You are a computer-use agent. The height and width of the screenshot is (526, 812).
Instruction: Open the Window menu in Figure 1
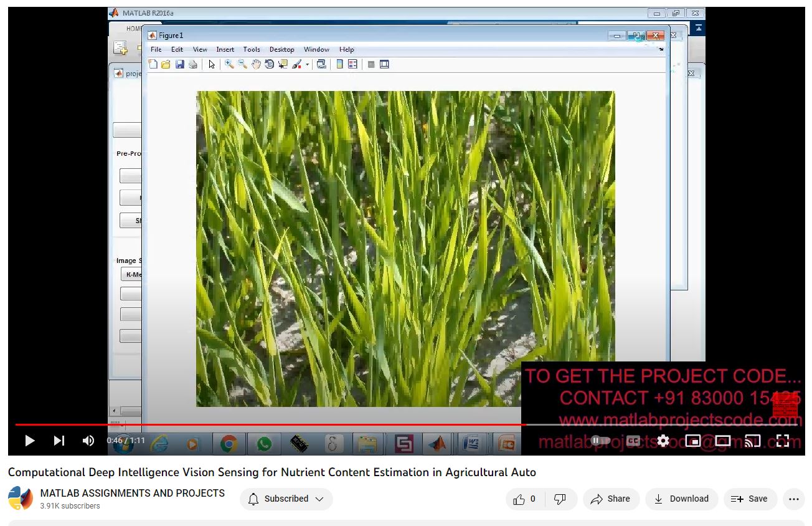(x=316, y=50)
